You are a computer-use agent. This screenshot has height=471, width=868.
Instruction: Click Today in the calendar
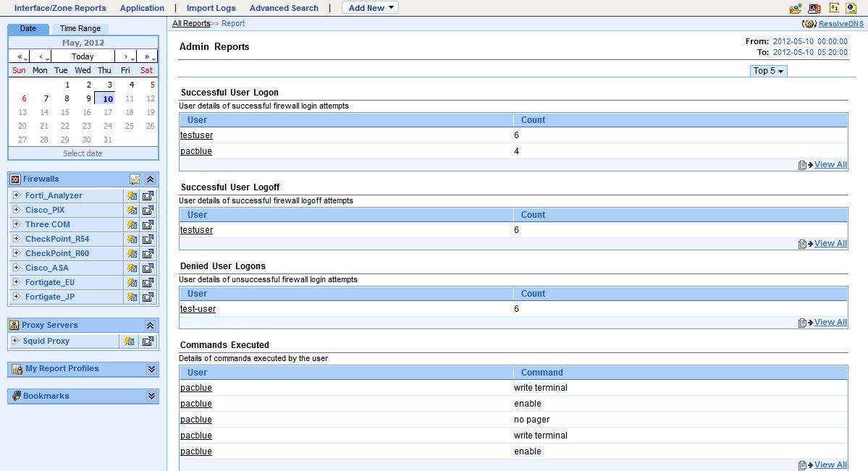(x=83, y=56)
